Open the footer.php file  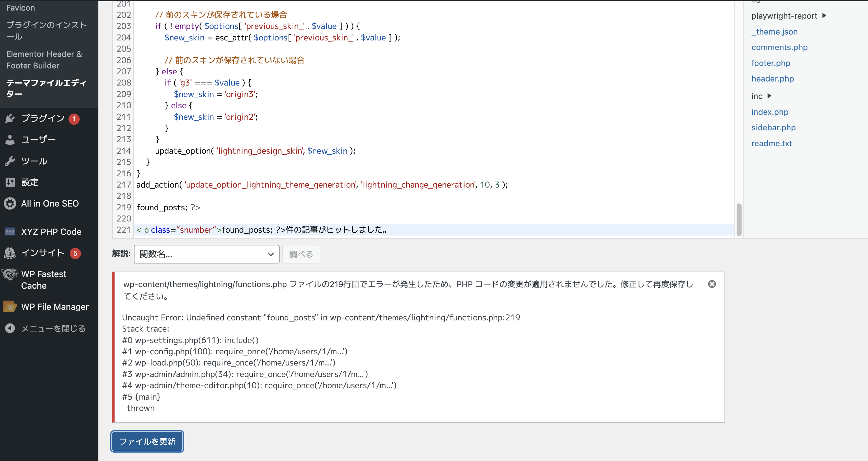click(x=771, y=63)
